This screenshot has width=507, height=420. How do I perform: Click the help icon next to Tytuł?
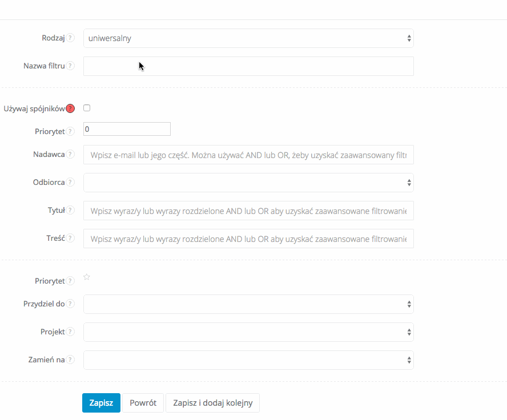point(70,210)
